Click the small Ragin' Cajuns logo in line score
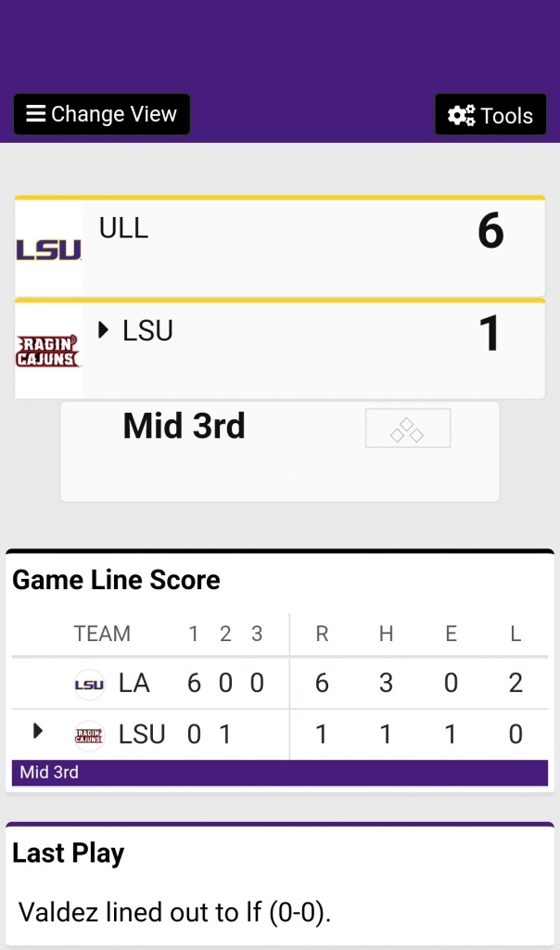Viewport: 560px width, 950px height. (89, 736)
